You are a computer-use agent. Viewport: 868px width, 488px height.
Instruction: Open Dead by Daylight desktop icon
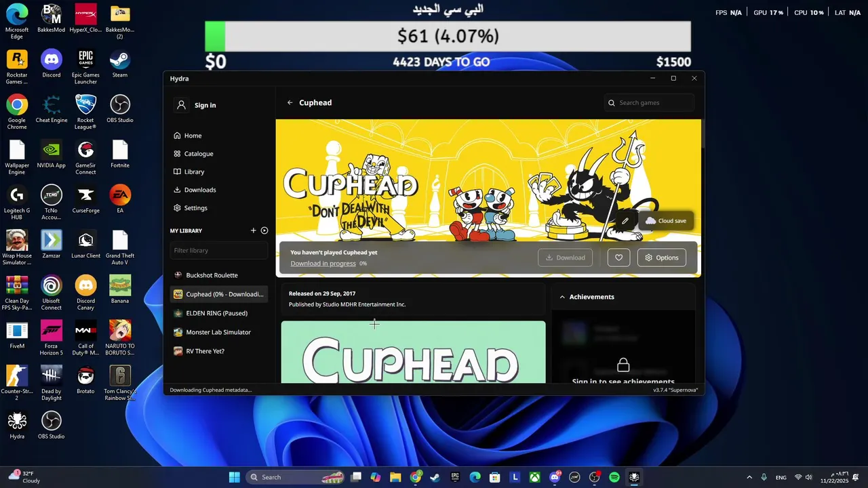click(51, 384)
